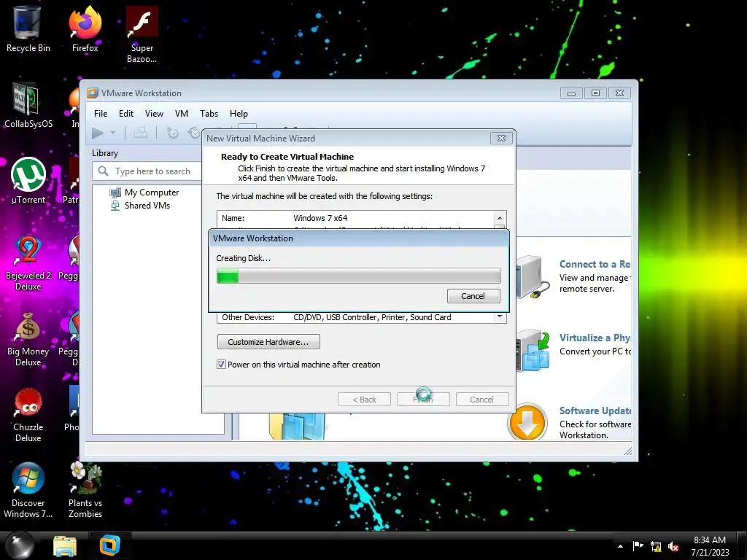Image resolution: width=747 pixels, height=560 pixels.
Task: Click the Creating Disk progress bar
Action: click(x=359, y=276)
